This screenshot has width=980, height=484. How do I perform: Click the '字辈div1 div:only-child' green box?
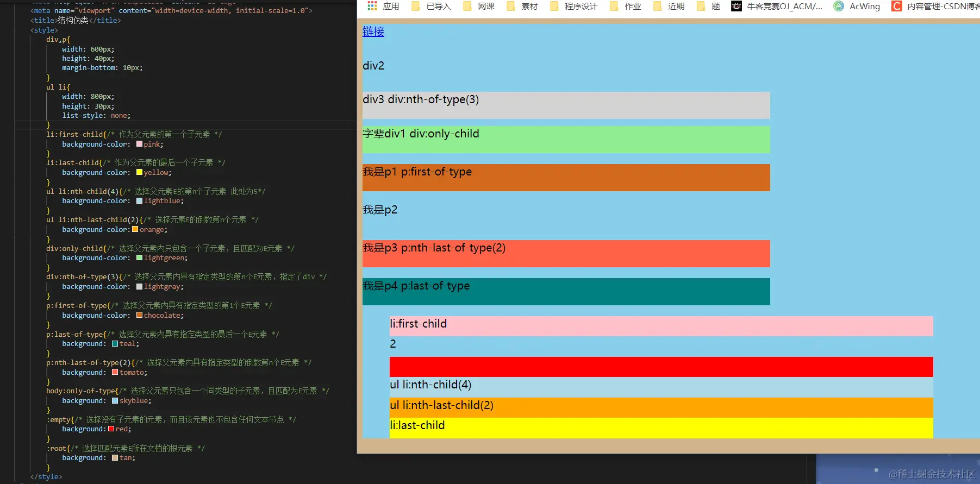coord(566,140)
